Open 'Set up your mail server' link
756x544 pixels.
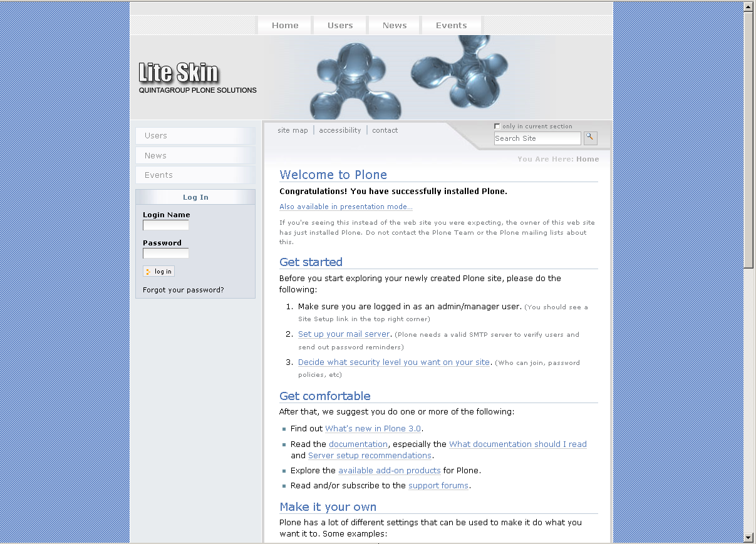pos(344,334)
